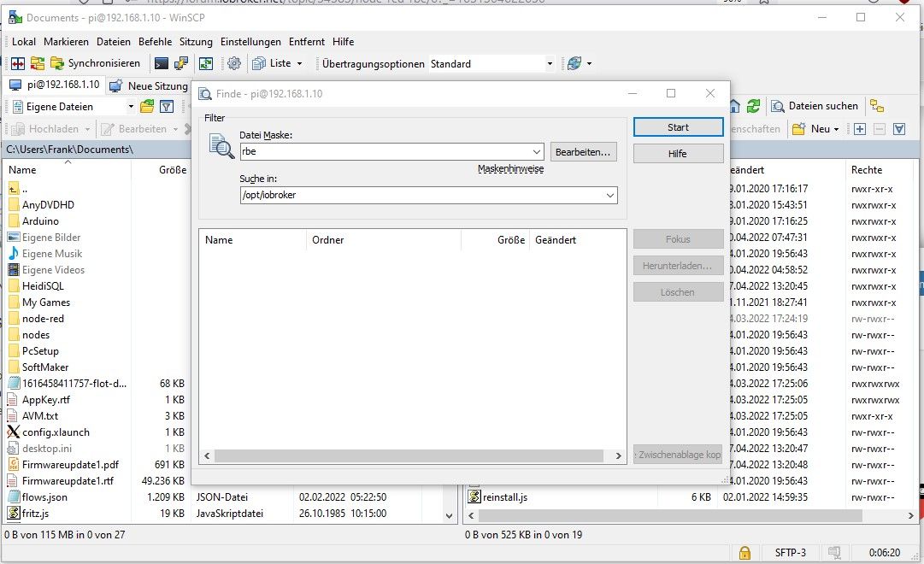Click the Synchronisieren toolbar button
Screen dimensions: 924x564
coord(95,63)
